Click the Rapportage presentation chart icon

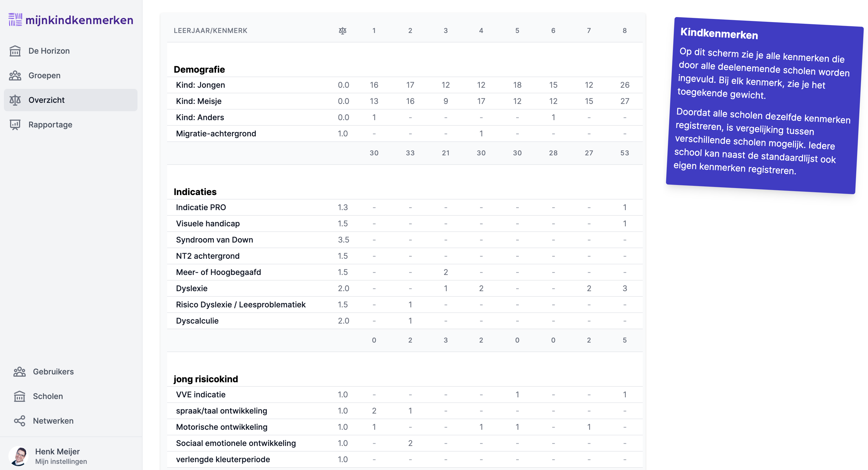15,125
